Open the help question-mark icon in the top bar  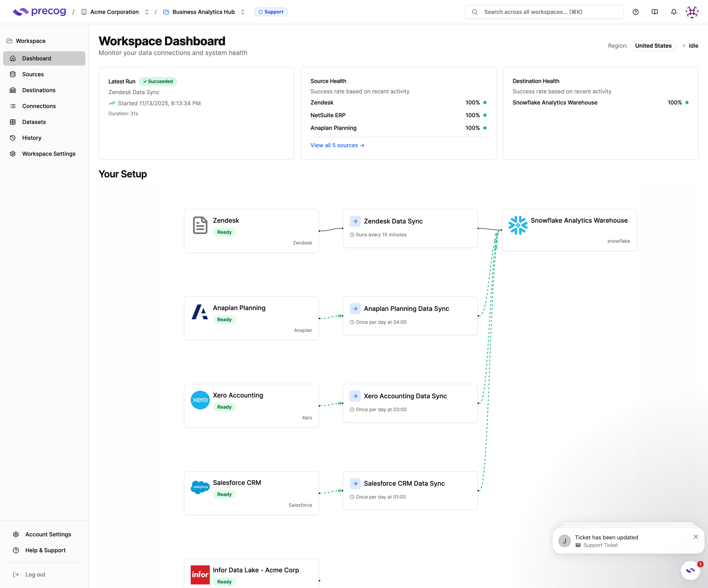[x=635, y=12]
